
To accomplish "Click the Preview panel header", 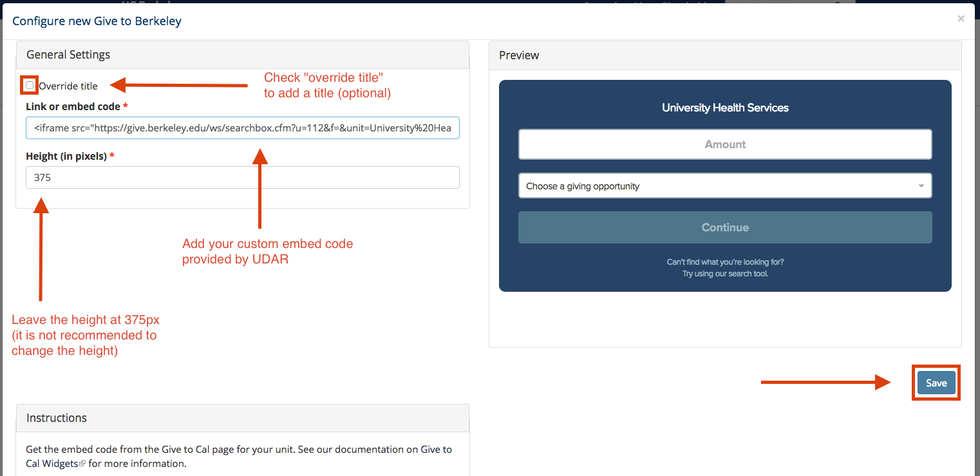I will point(725,55).
